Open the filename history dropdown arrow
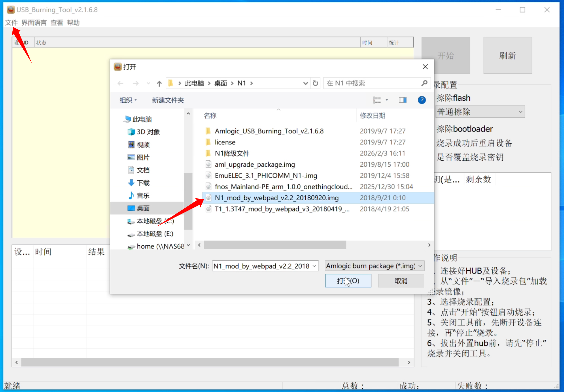The width and height of the screenshot is (564, 392). click(314, 266)
